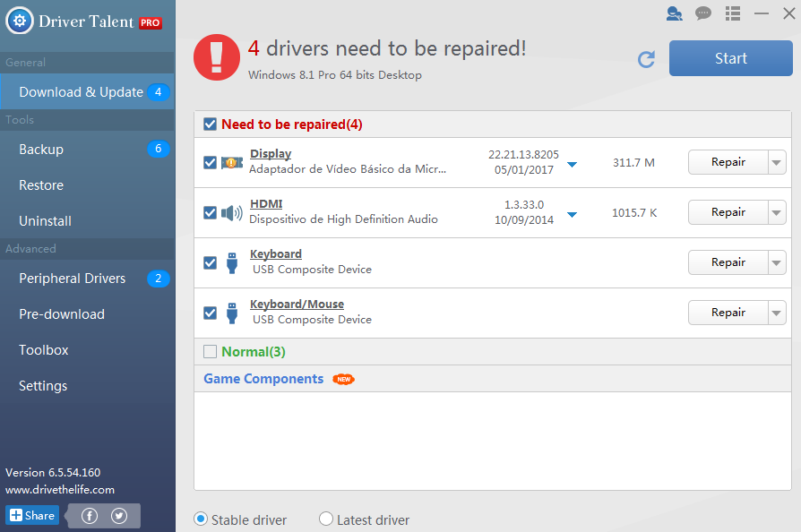Open the Keyboard device name link

275,253
